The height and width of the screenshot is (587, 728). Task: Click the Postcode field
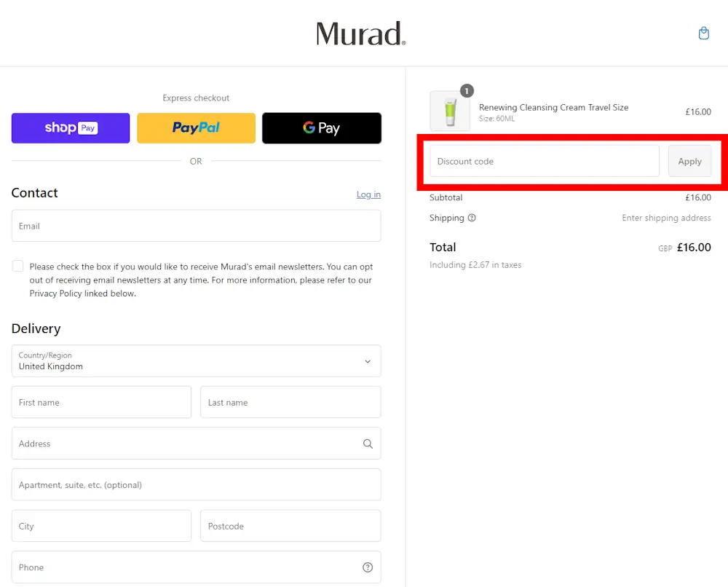290,526
